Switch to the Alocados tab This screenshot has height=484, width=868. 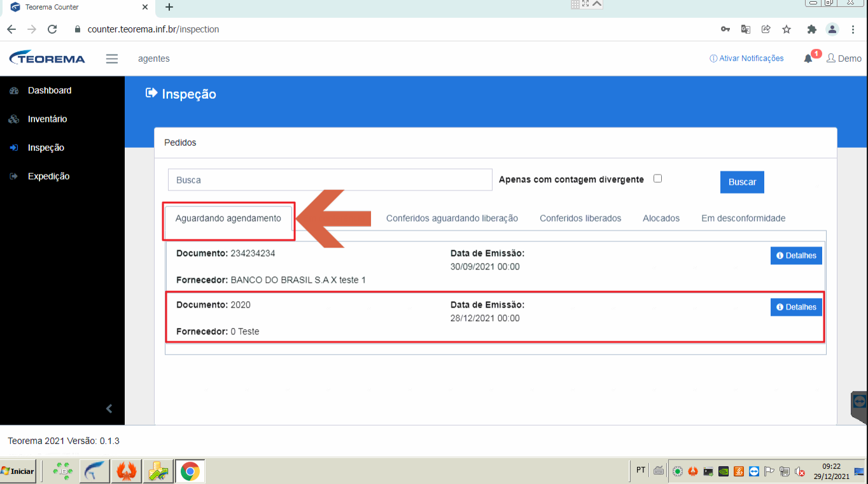[661, 218]
